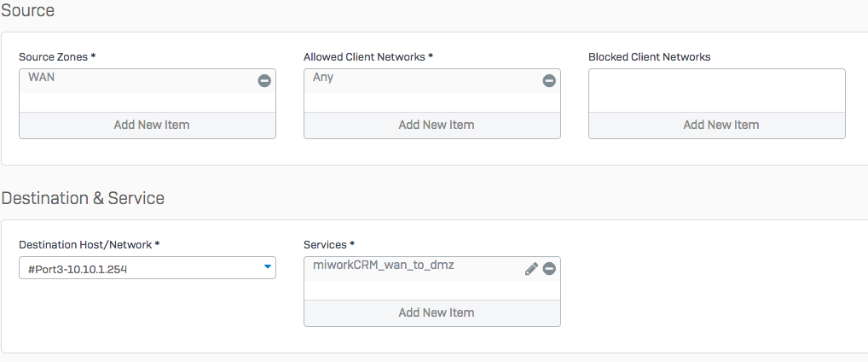Click the Allowed Client Networks label
Image resolution: width=868 pixels, height=362 pixels.
[368, 56]
